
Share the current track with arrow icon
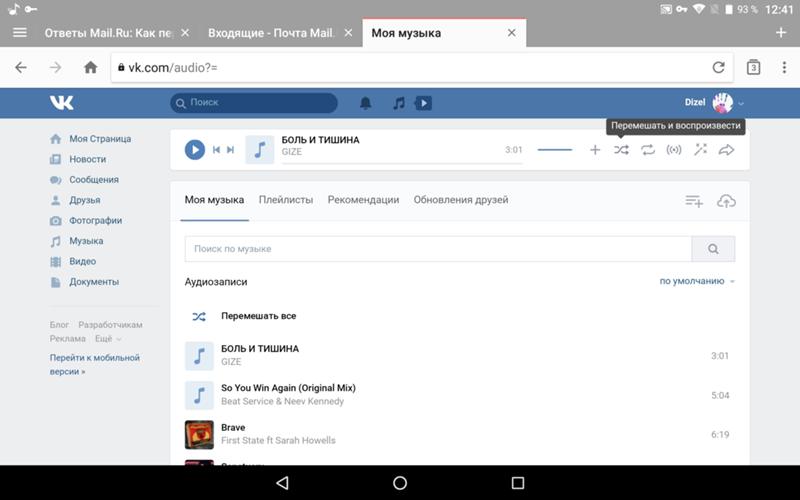coord(727,150)
